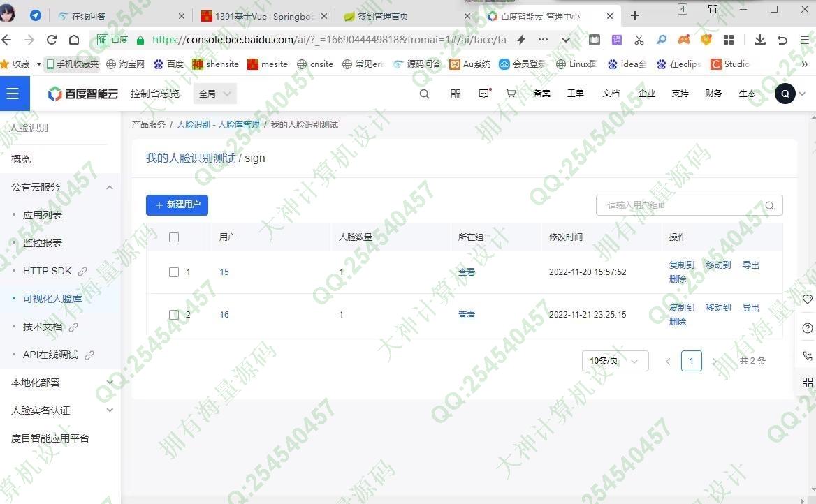The height and width of the screenshot is (504, 816).
Task: Open the shopping cart icon
Action: tap(511, 94)
